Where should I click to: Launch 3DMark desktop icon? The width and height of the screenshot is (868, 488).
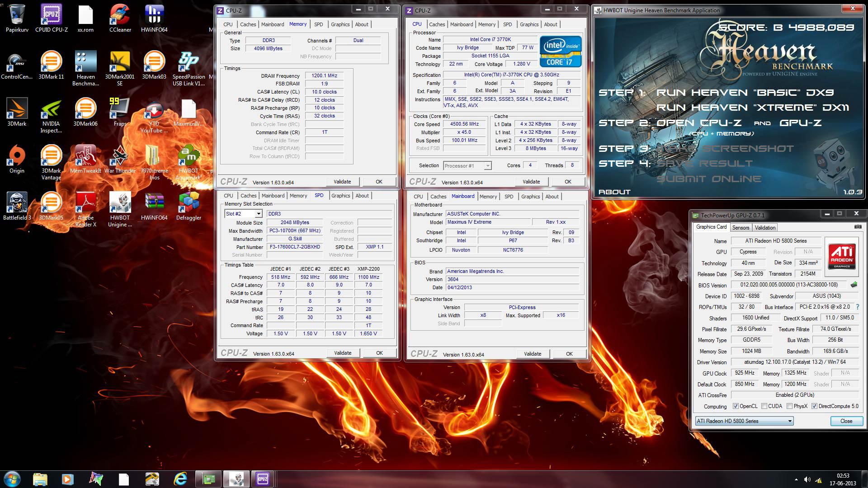[17, 112]
